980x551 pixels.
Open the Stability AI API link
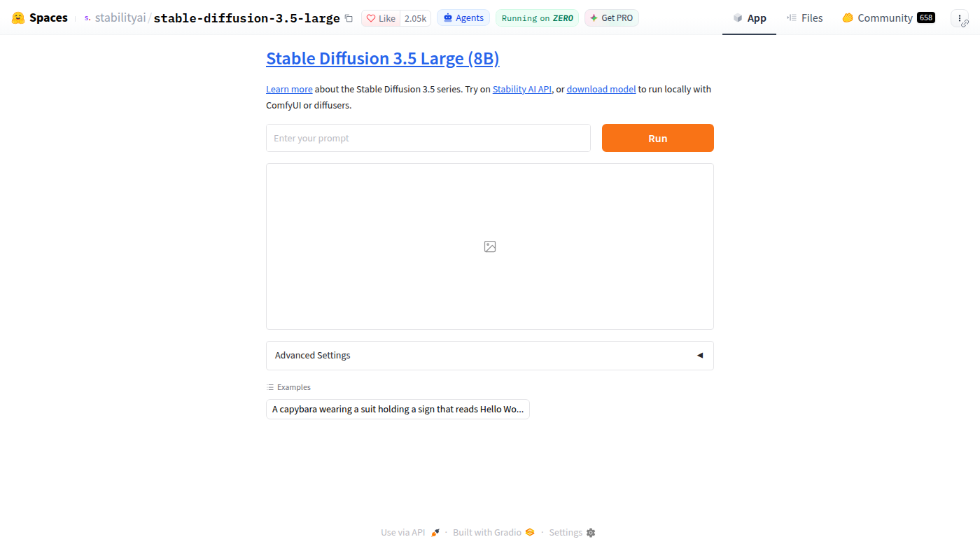click(522, 89)
